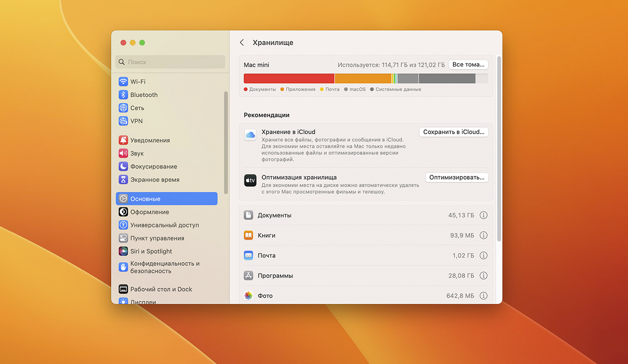Click the yellow minimize window button
Viewport: 628px width, 364px height.
(132, 43)
